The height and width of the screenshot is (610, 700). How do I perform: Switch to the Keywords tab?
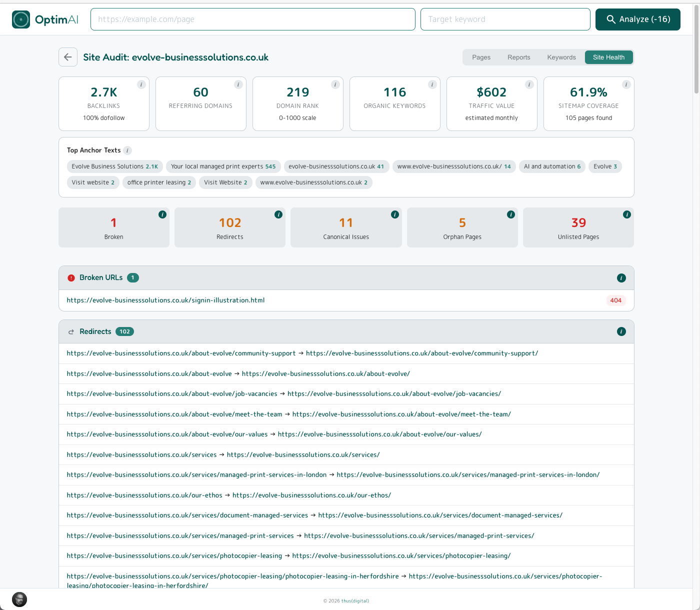point(561,57)
